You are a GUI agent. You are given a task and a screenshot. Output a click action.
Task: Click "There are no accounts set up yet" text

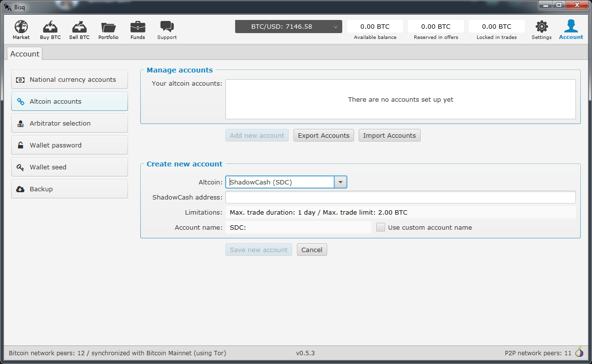click(401, 99)
